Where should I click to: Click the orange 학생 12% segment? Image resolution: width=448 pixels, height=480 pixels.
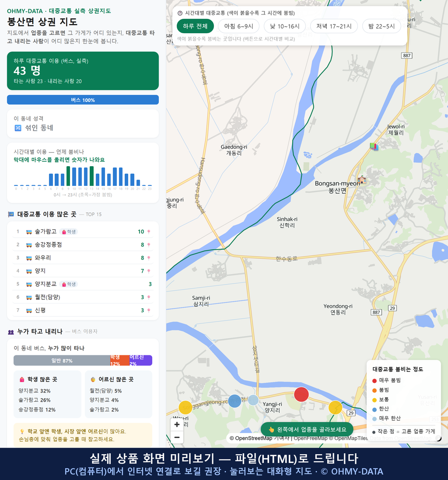pyautogui.click(x=120, y=360)
